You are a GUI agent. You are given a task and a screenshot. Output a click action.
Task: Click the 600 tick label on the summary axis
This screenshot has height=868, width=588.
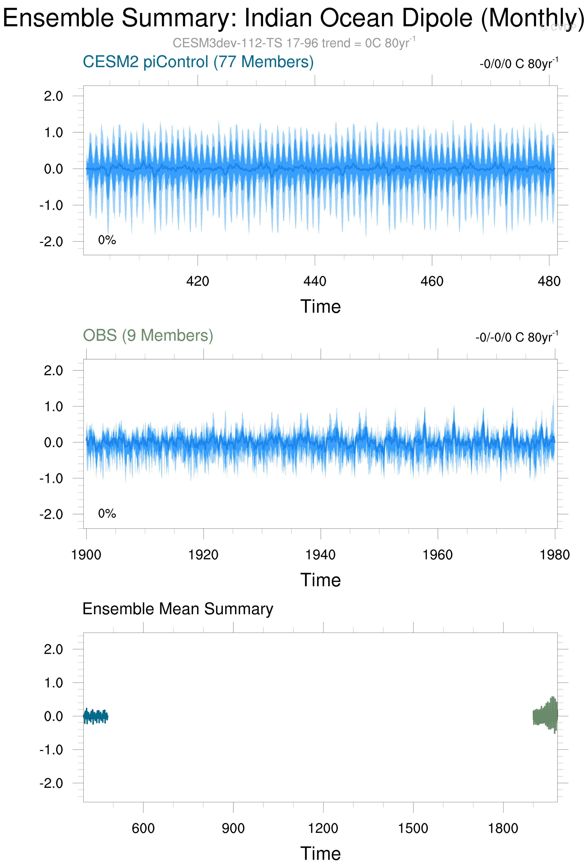point(143,828)
